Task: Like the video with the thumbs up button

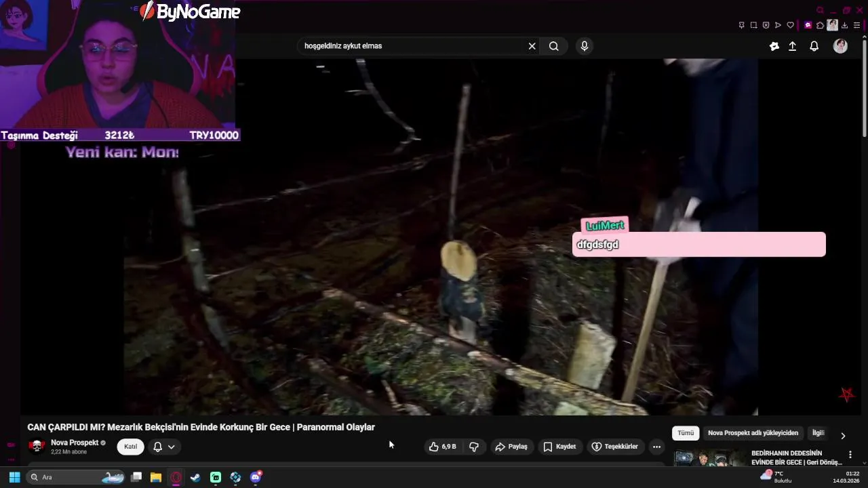Action: coord(442,447)
